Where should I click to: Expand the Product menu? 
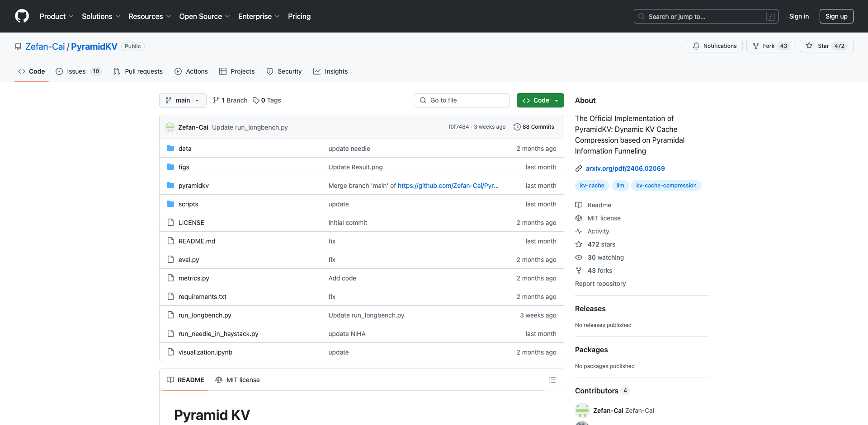tap(57, 16)
